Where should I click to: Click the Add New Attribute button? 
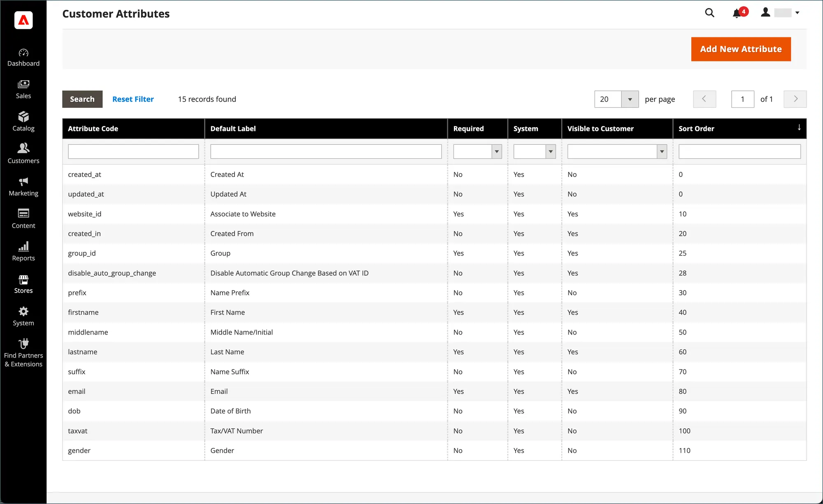click(x=741, y=49)
